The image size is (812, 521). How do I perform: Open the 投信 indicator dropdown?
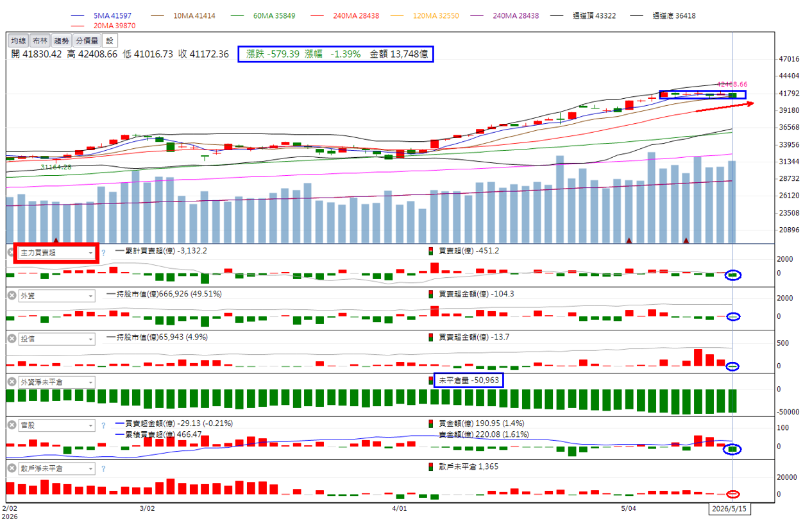pos(56,339)
